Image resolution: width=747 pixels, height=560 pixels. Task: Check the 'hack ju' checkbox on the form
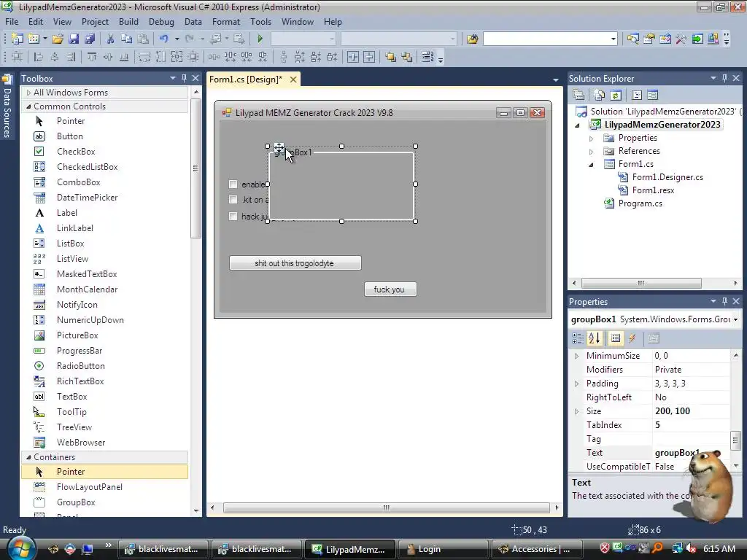click(x=233, y=216)
